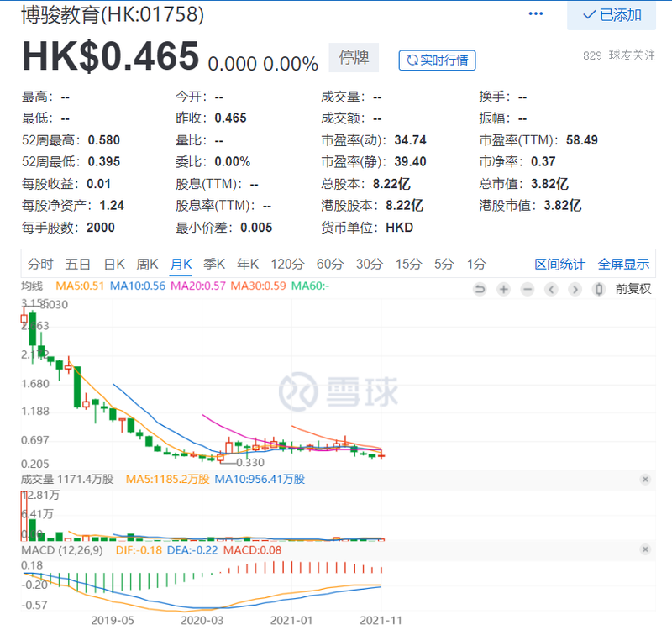The width and height of the screenshot is (672, 630).
Task: Click the 货币单位 HKD value
Action: [400, 227]
